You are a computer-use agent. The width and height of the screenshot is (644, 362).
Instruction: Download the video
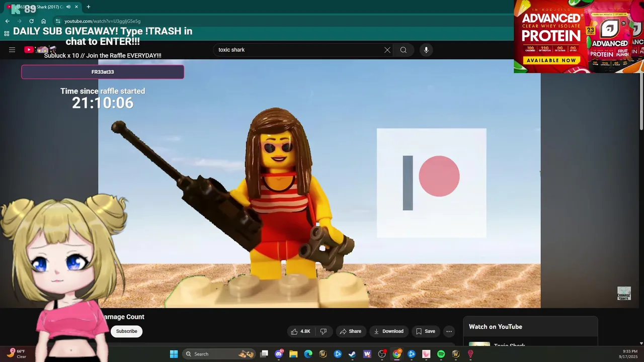pos(388,331)
